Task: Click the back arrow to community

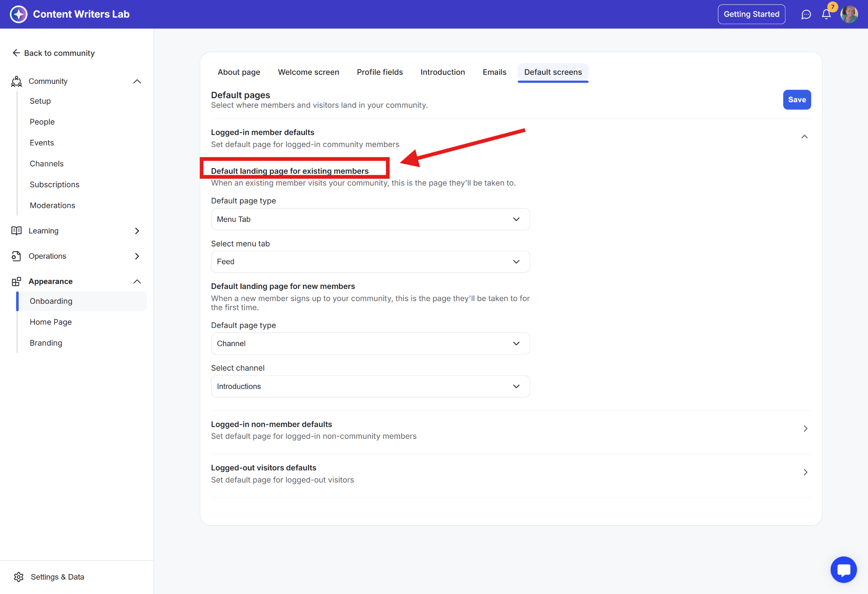Action: coord(16,53)
